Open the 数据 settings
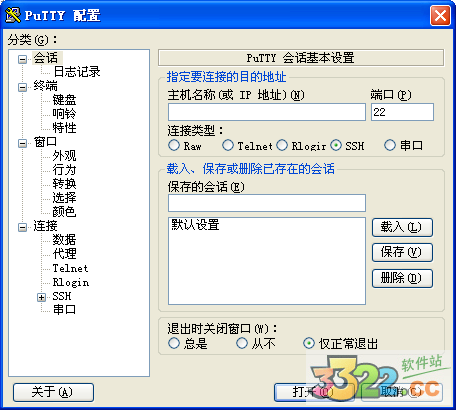 (64, 240)
